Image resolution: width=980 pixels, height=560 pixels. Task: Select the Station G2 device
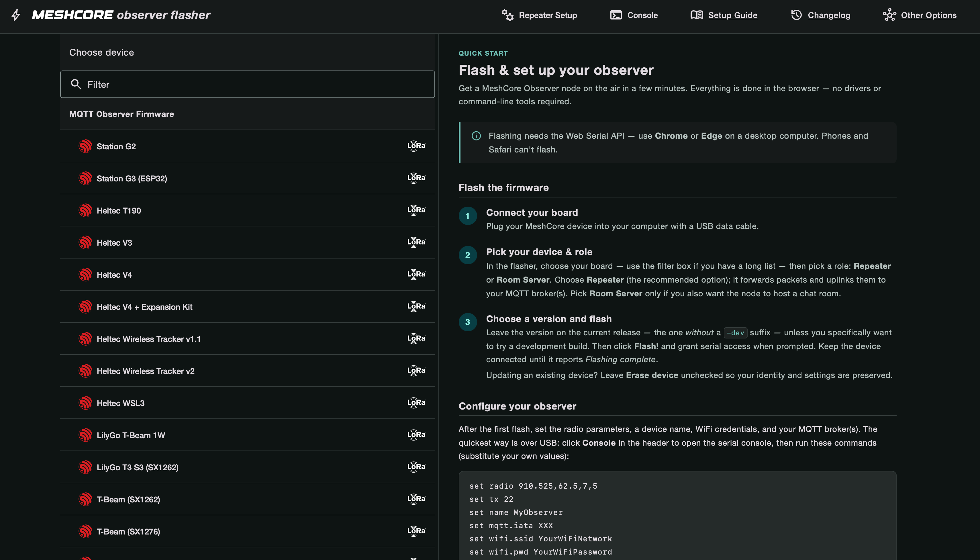(248, 146)
